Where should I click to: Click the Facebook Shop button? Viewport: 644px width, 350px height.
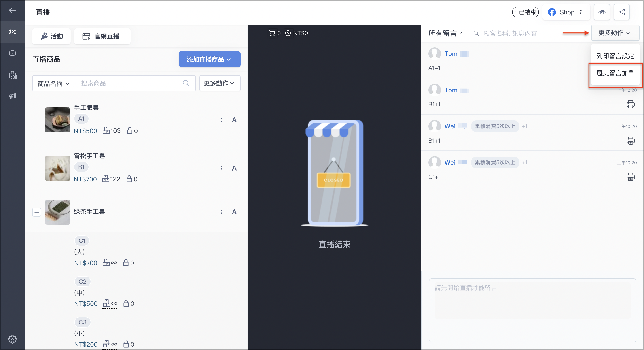tap(566, 12)
